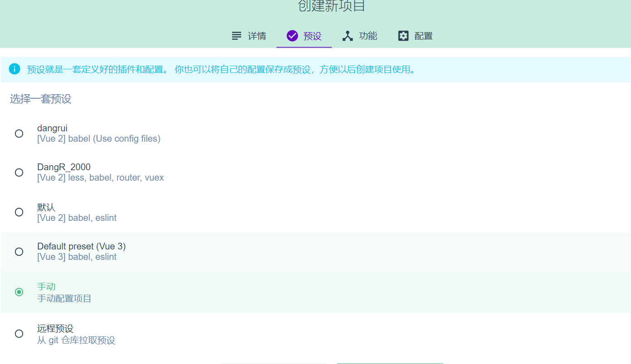This screenshot has width=631, height=364.
Task: Click the list icon on the 详情 tab
Action: 237,36
